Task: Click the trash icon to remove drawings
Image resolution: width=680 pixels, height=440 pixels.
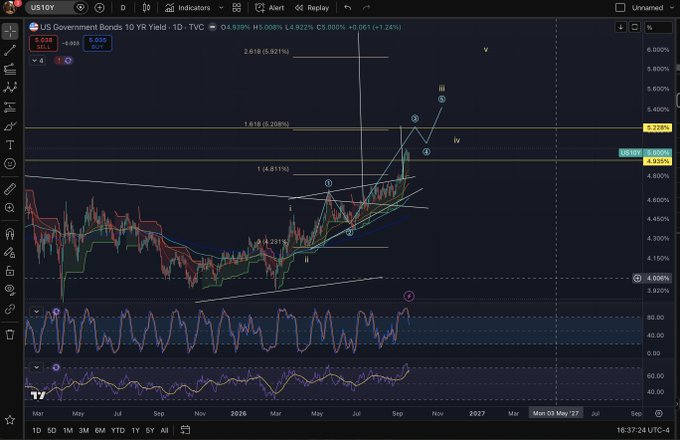Action: tap(10, 334)
